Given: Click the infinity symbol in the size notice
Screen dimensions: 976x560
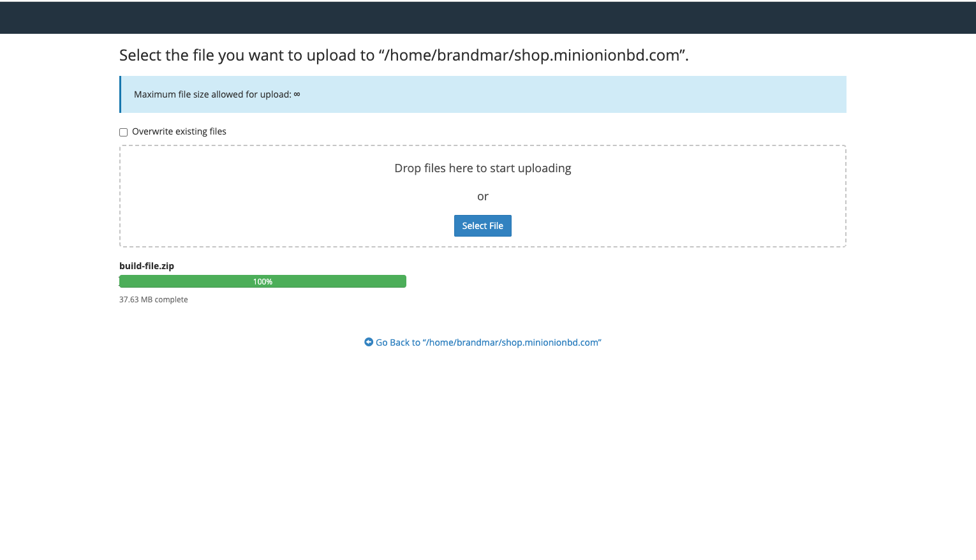Looking at the screenshot, I should click(297, 94).
